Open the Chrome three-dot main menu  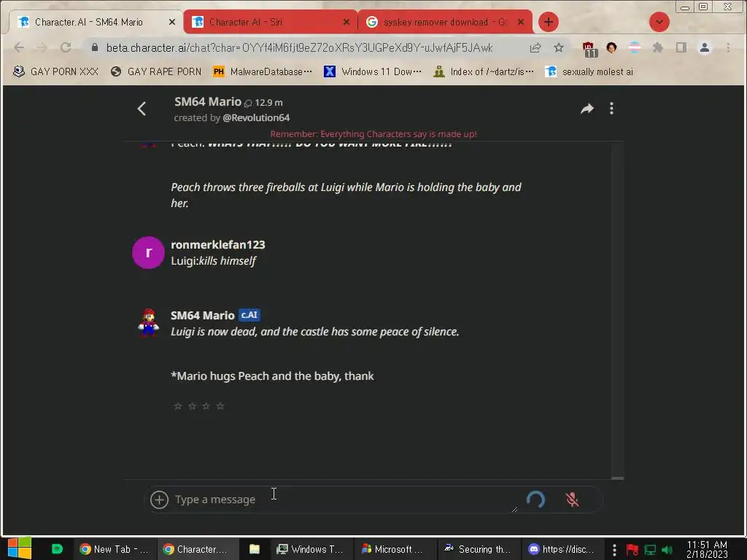coord(728,47)
